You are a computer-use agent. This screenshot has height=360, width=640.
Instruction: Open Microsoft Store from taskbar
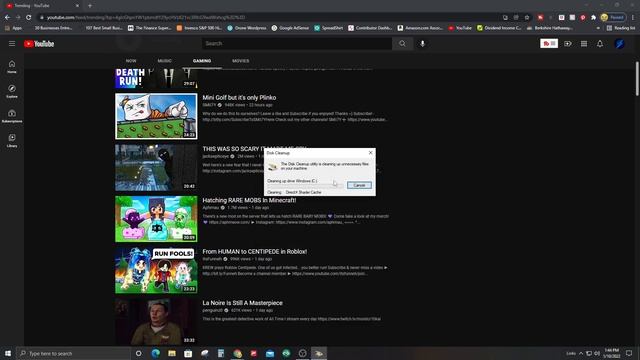click(188, 353)
